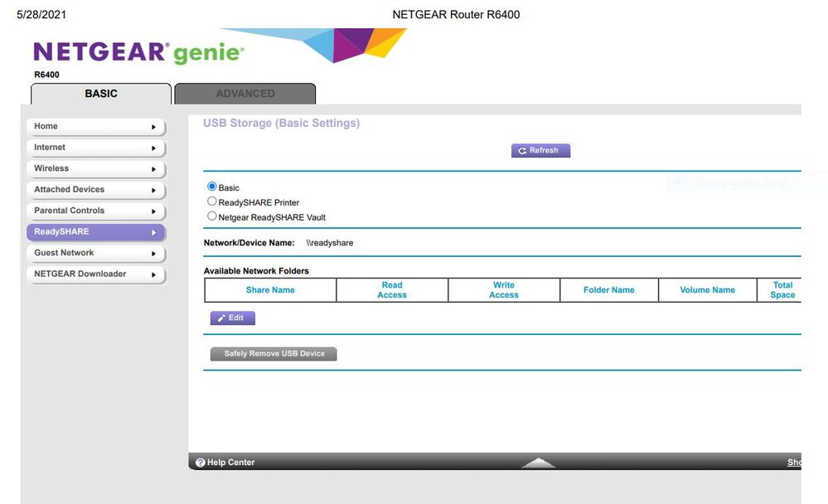This screenshot has height=504, width=828.
Task: Click the arrow icon beside Guest Network
Action: pyautogui.click(x=153, y=254)
